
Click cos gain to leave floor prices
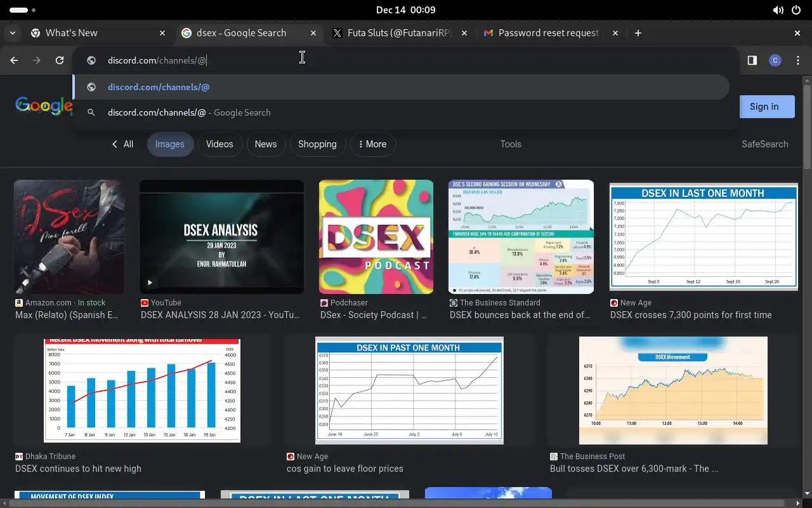(344, 469)
